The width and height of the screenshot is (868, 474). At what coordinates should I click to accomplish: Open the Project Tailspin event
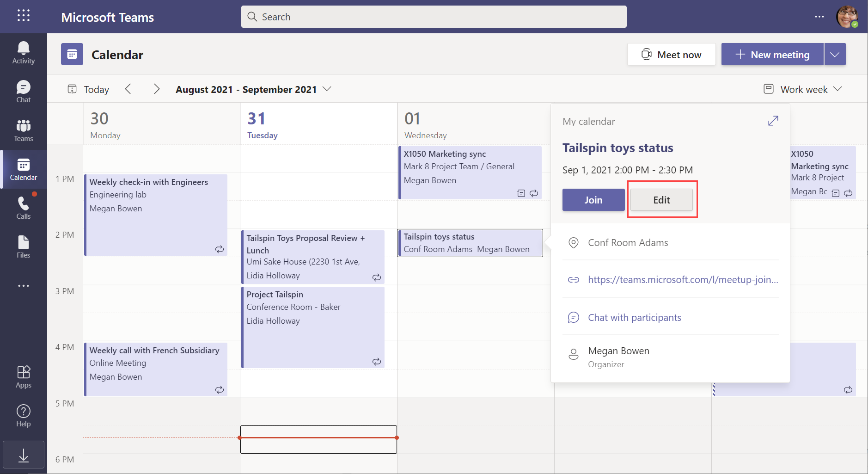pyautogui.click(x=313, y=327)
